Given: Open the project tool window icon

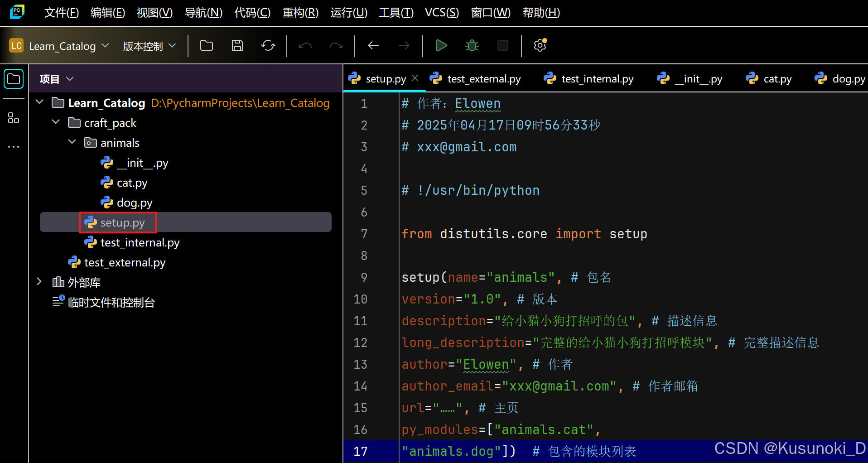Looking at the screenshot, I should 13,78.
